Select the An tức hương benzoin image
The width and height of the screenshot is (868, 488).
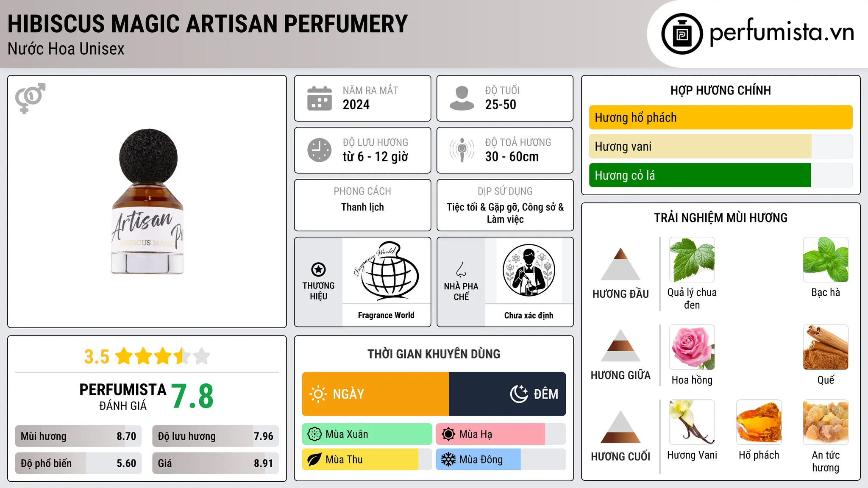tap(826, 422)
